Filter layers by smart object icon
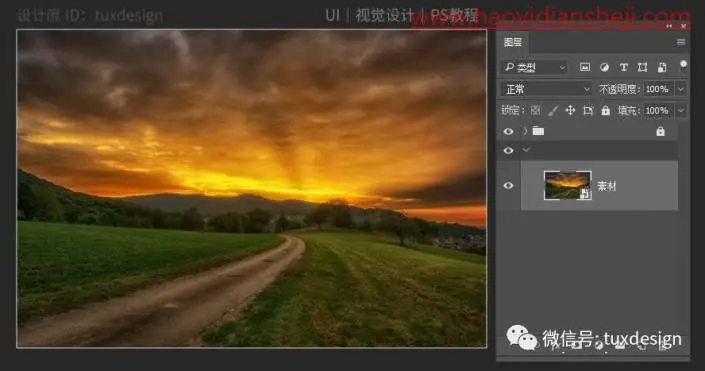The height and width of the screenshot is (371, 705). [x=662, y=67]
